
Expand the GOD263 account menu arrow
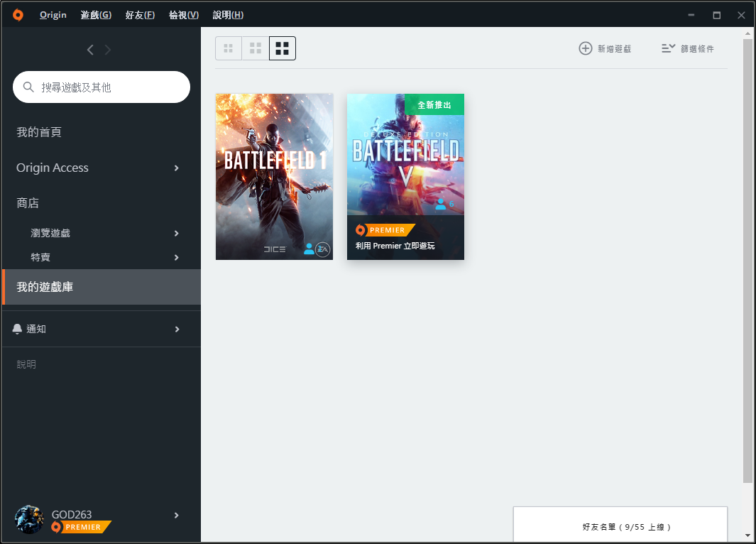(x=177, y=515)
